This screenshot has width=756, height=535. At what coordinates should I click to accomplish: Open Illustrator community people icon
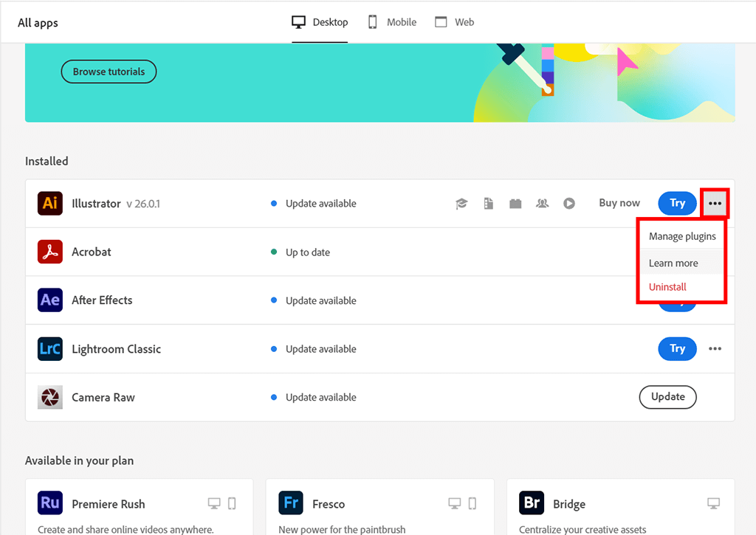coord(543,204)
